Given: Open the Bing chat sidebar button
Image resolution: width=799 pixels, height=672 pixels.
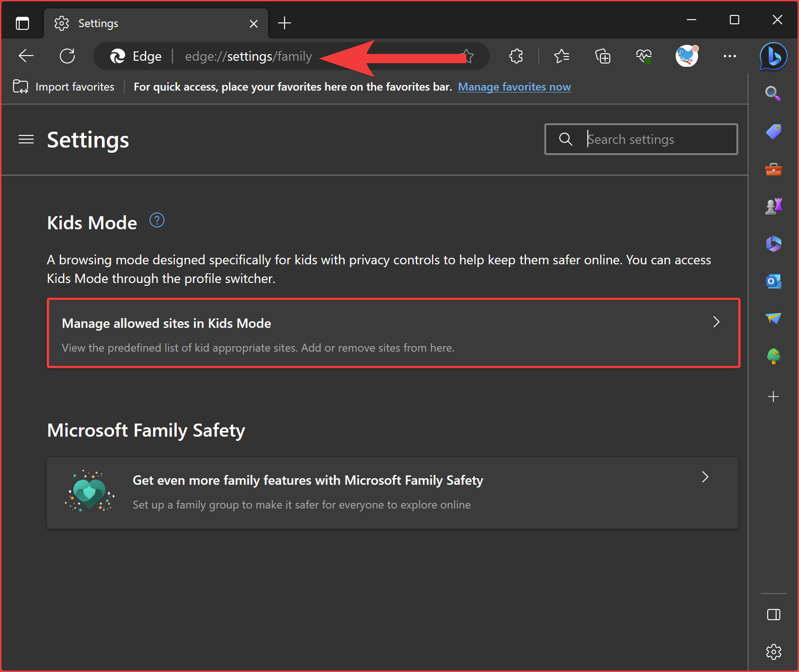Looking at the screenshot, I should pyautogui.click(x=774, y=57).
